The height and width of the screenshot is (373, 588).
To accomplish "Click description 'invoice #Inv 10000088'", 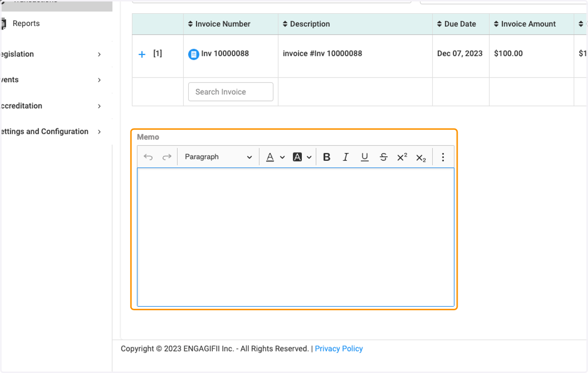I will point(322,53).
